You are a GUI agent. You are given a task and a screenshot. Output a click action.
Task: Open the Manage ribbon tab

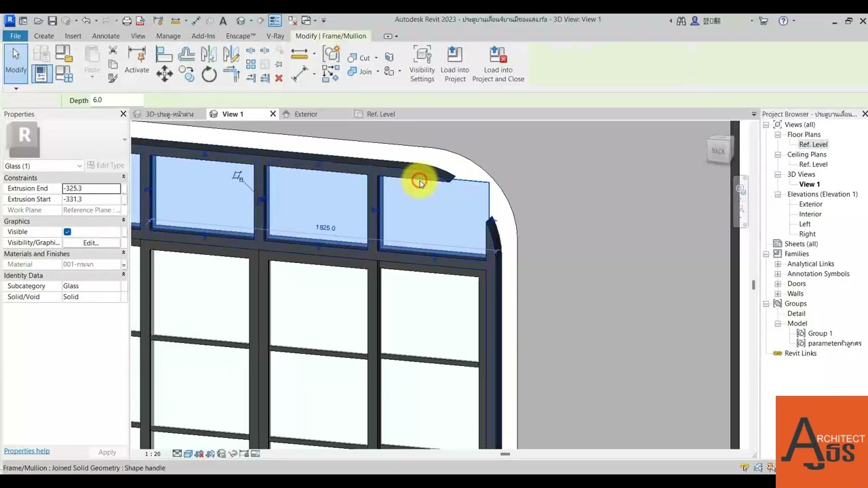[x=168, y=36]
